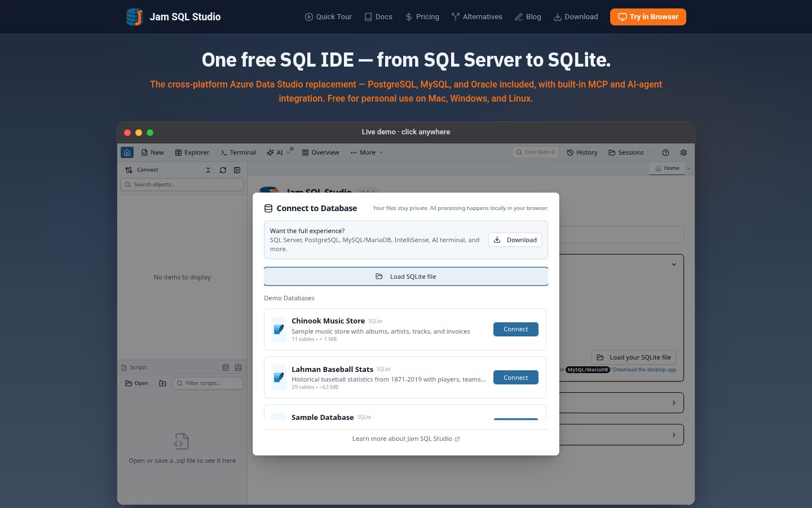812x508 pixels.
Task: Open settings via the gear icon
Action: click(683, 152)
